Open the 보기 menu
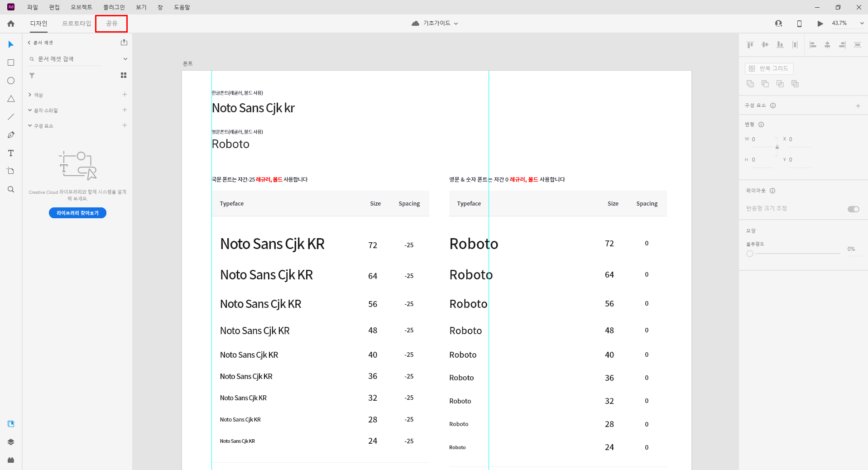The image size is (868, 470). pos(141,7)
